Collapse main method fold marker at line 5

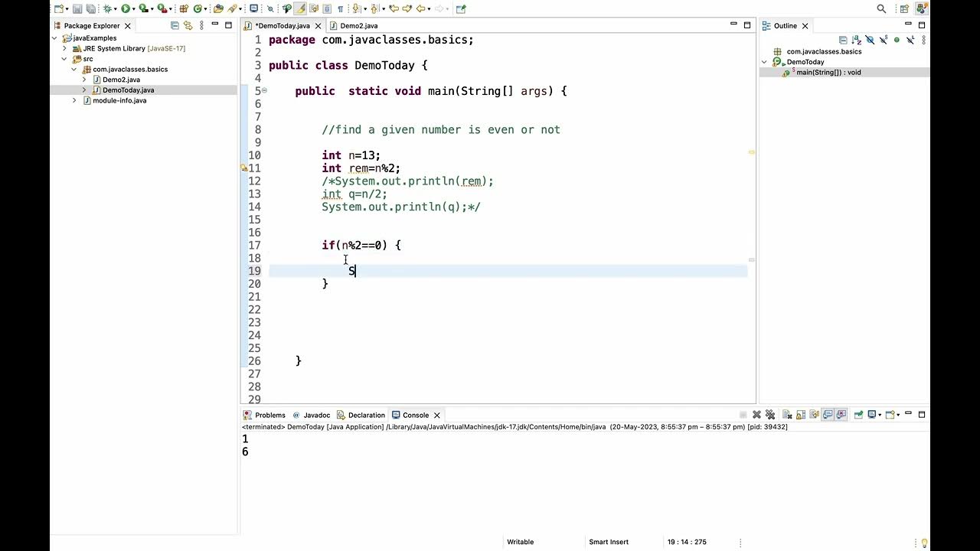click(264, 90)
